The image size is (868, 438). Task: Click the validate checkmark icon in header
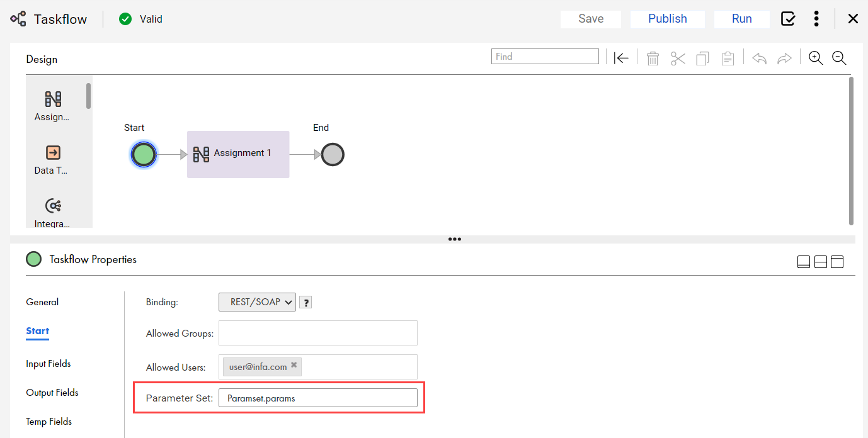coord(788,19)
